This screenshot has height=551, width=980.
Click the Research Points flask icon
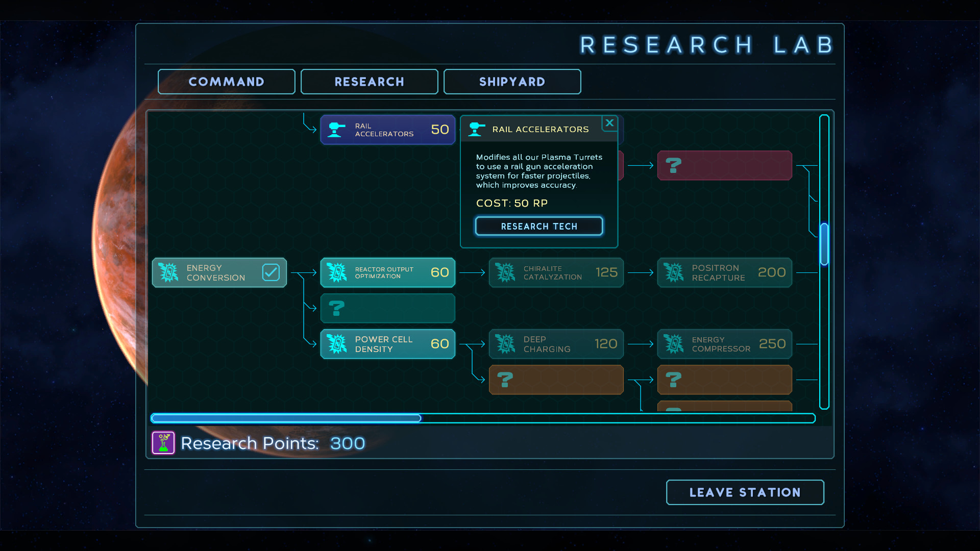tap(163, 443)
